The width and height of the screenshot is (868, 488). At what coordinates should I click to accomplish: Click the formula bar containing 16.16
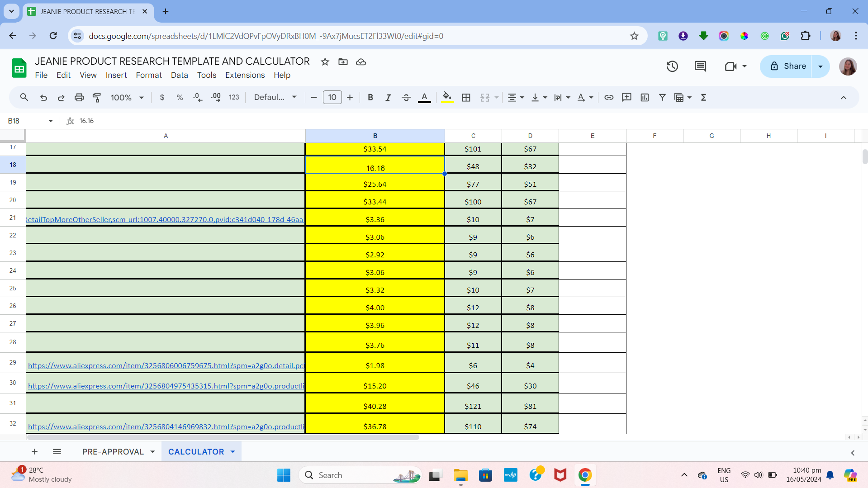470,121
